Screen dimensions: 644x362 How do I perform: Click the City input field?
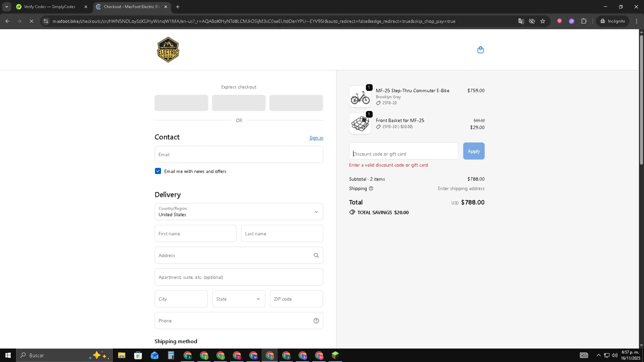click(181, 299)
